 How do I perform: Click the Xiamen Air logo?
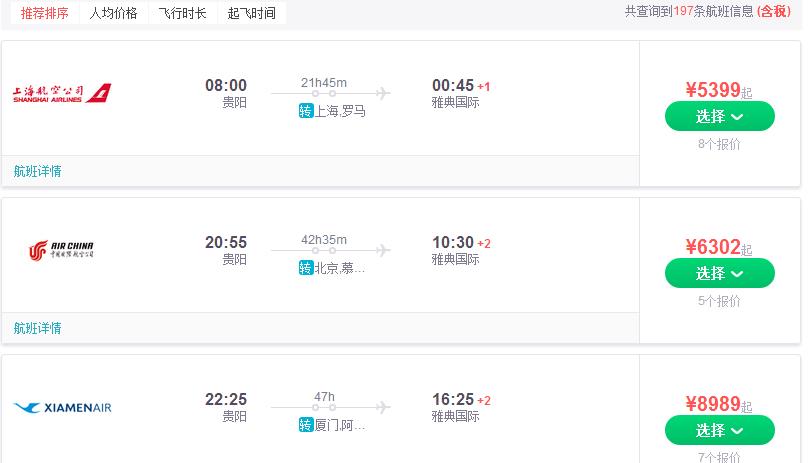[62, 407]
